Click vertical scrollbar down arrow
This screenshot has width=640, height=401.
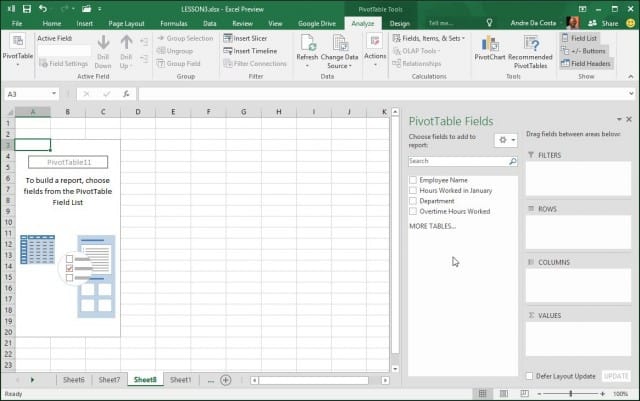[x=395, y=369]
